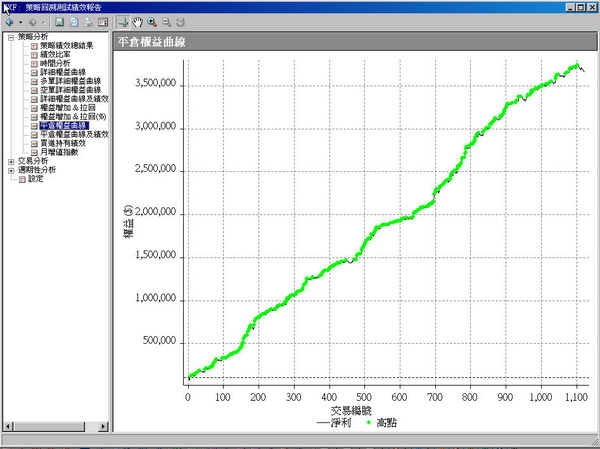The height and width of the screenshot is (449, 600).
Task: Open 月增值指數 report
Action: pyautogui.click(x=59, y=152)
